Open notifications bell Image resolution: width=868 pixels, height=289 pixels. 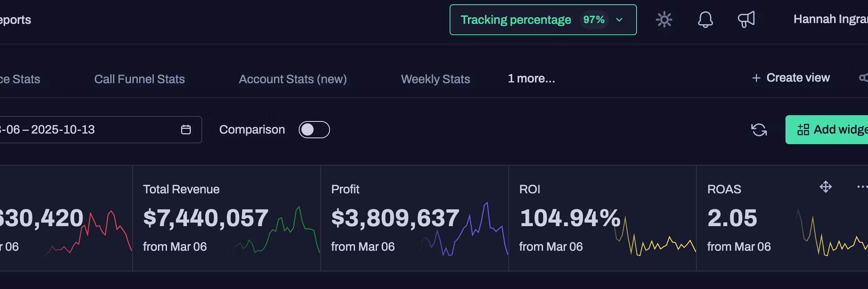point(705,20)
